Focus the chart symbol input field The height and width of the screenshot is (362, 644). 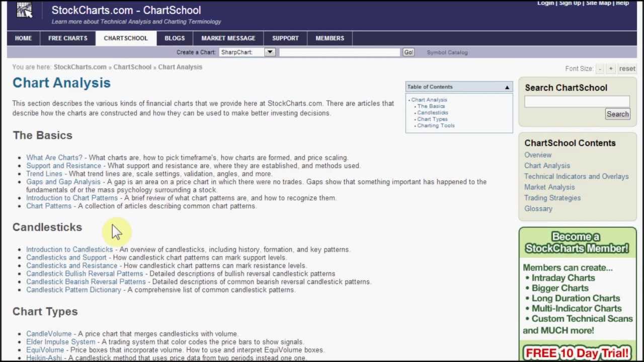340,52
